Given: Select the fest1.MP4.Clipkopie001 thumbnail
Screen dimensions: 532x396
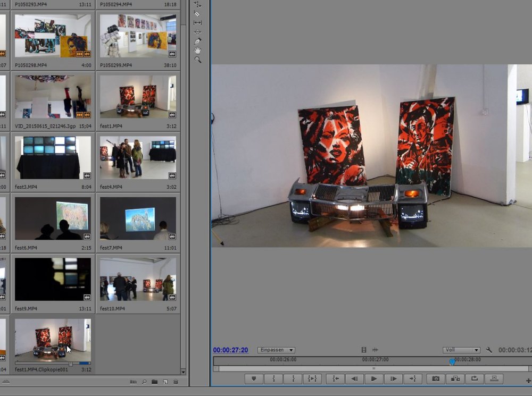Looking at the screenshot, I should (x=53, y=340).
